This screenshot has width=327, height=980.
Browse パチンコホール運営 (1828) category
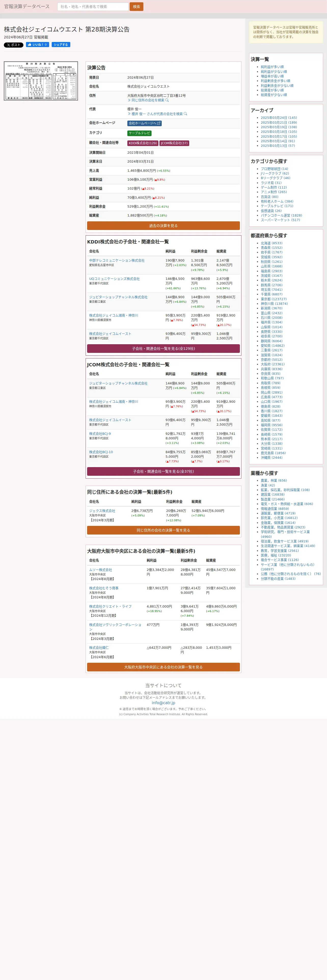(281, 215)
